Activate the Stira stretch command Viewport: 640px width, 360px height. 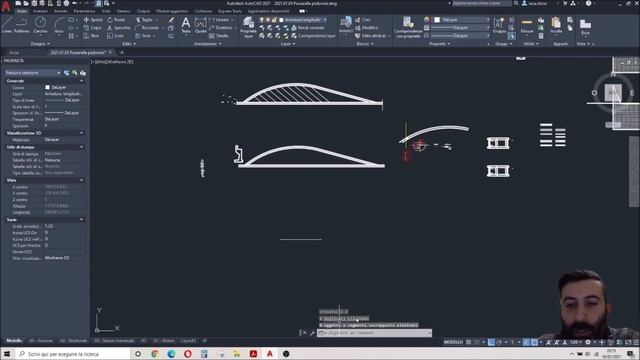point(91,36)
